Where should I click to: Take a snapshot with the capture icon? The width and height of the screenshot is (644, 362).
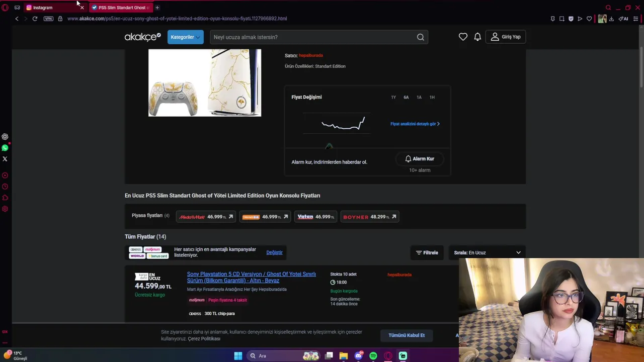pyautogui.click(x=561, y=19)
